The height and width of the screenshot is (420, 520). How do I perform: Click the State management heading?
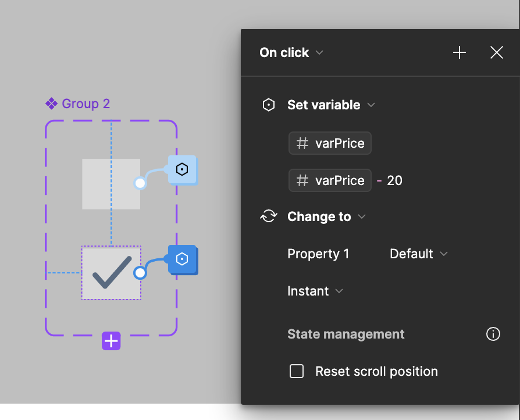coord(346,334)
